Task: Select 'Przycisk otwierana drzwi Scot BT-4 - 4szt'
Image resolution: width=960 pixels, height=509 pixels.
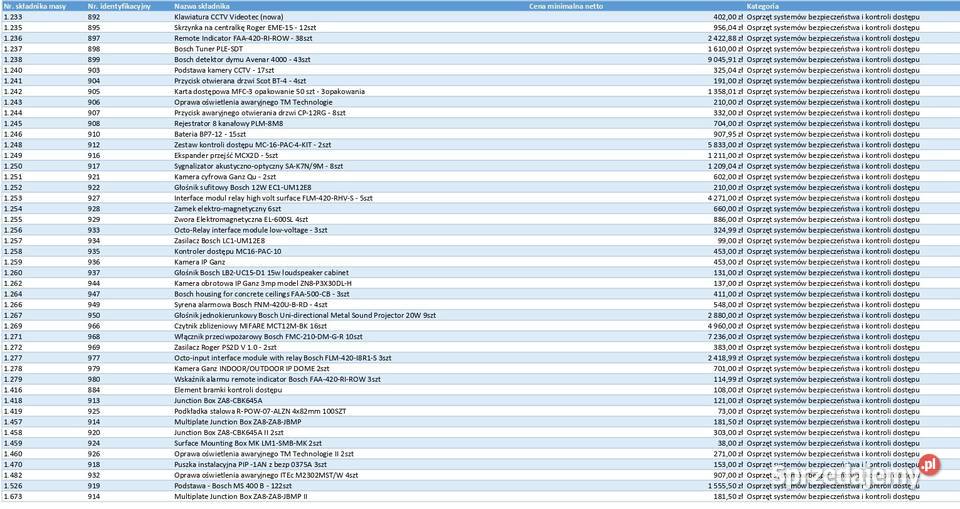Action: point(240,81)
